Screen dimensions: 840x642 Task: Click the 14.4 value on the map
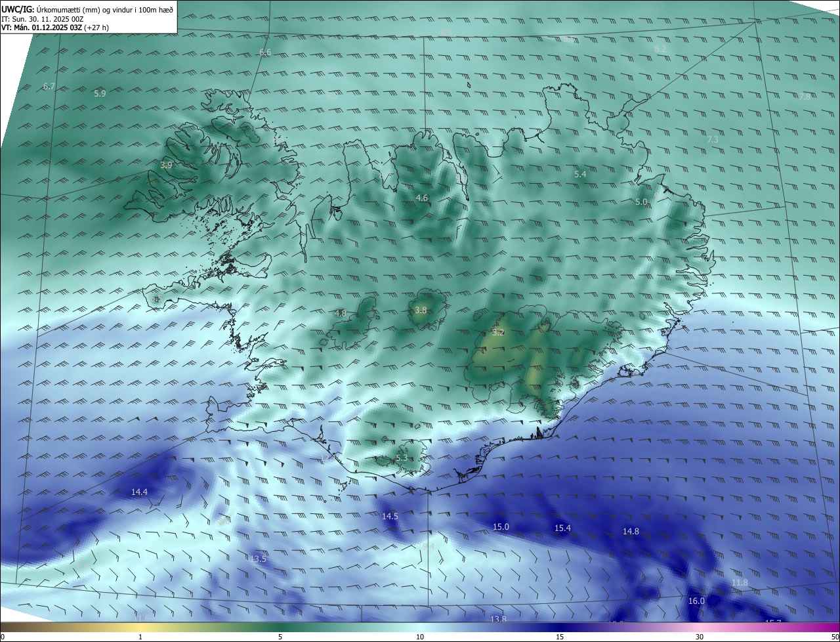click(139, 492)
